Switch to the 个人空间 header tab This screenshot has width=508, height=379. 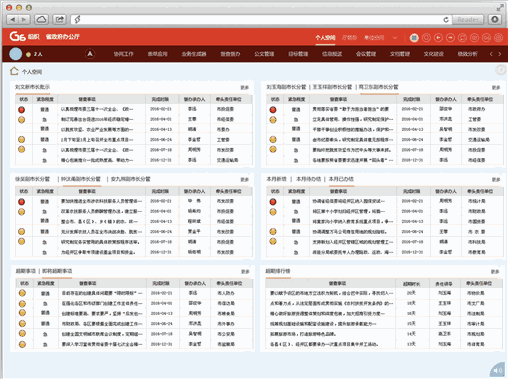[325, 38]
